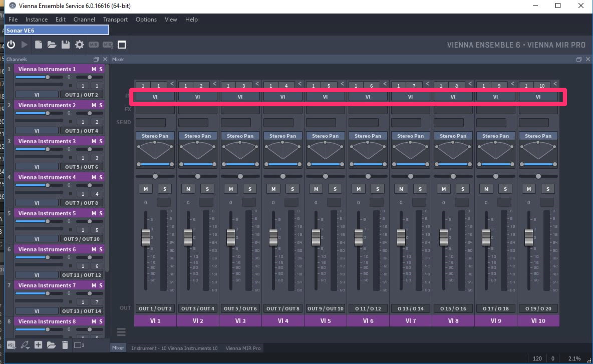Viewport: 593px width, 364px height.
Task: Click the empty FX slot on VI 1 strip
Action: [155, 110]
